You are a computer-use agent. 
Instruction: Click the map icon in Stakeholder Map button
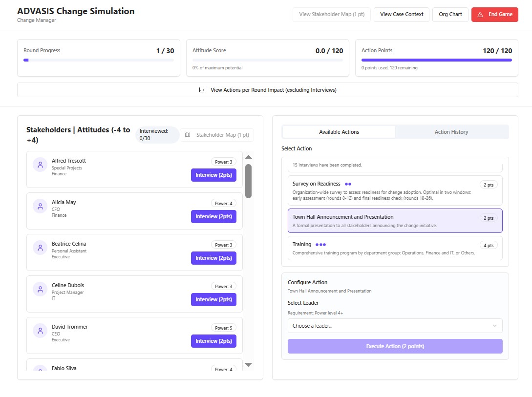tap(188, 135)
